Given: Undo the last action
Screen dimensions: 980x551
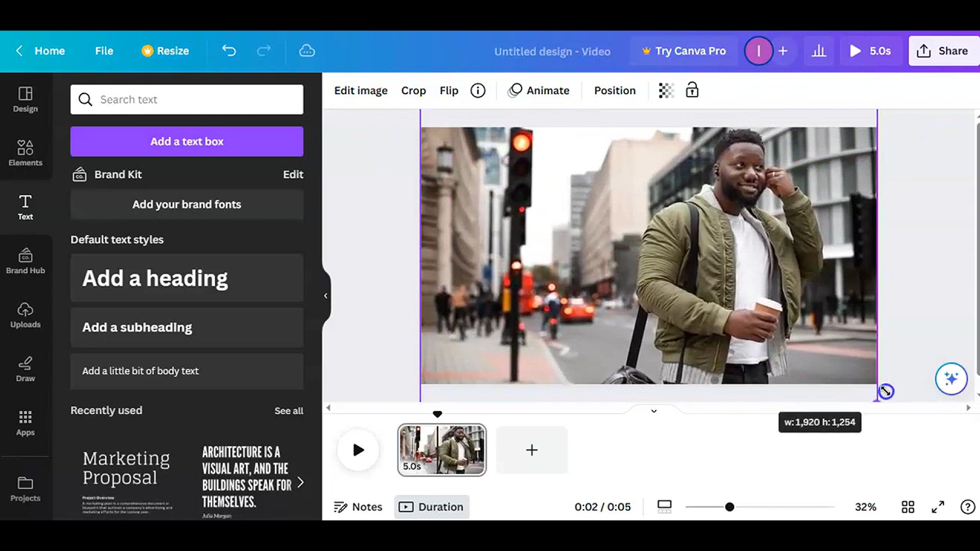Looking at the screenshot, I should 229,51.
